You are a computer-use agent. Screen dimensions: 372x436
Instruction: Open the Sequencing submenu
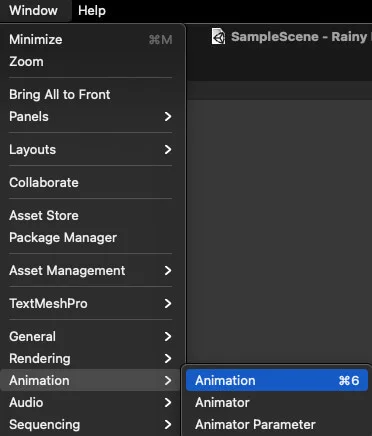point(91,424)
